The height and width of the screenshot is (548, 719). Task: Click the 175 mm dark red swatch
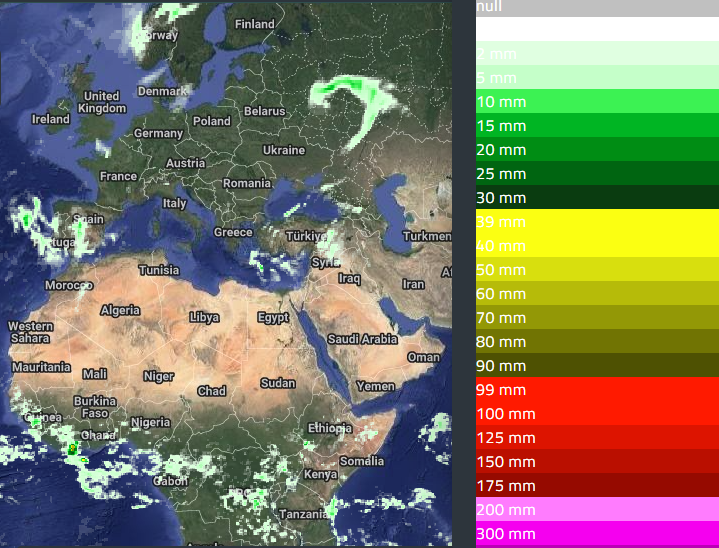(597, 486)
